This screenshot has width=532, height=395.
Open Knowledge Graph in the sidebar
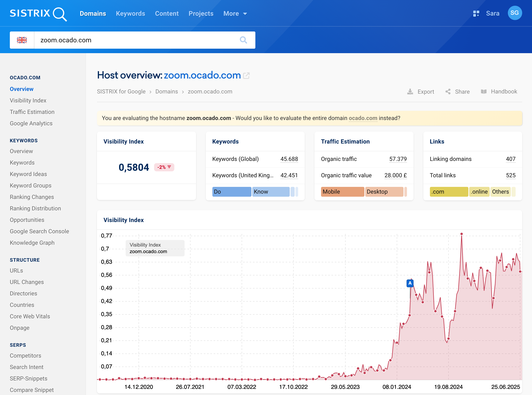[x=32, y=243]
